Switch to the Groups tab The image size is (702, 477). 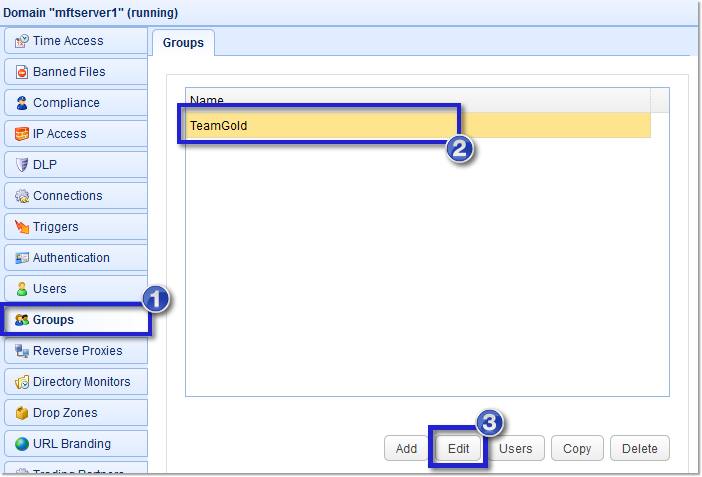coord(183,43)
